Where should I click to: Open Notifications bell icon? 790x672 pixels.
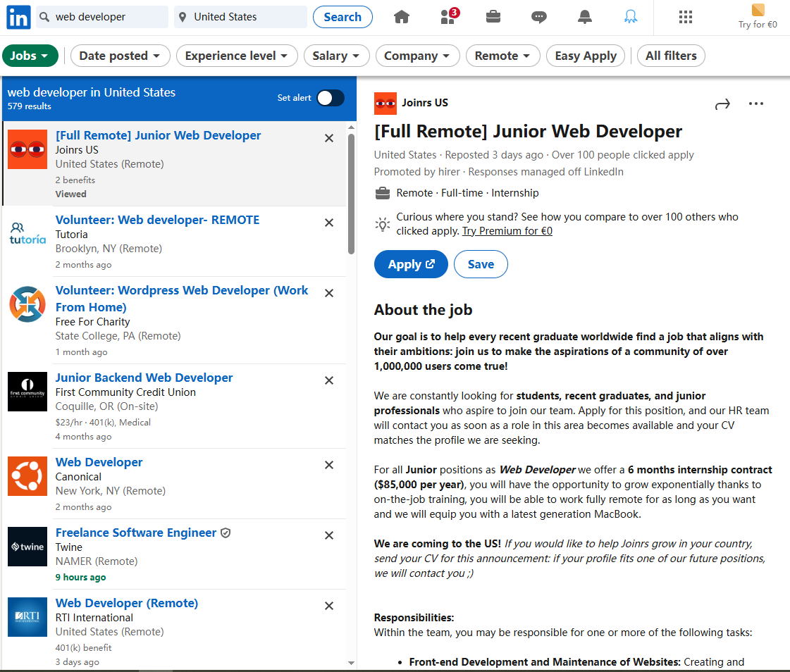pyautogui.click(x=584, y=17)
